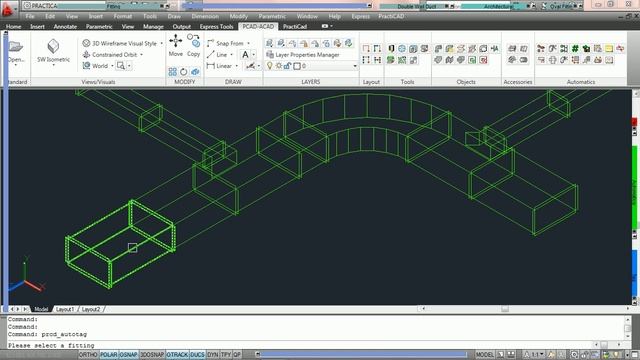Open the Layer Properties Manager
Screen dimensions: 640x360
point(303,54)
